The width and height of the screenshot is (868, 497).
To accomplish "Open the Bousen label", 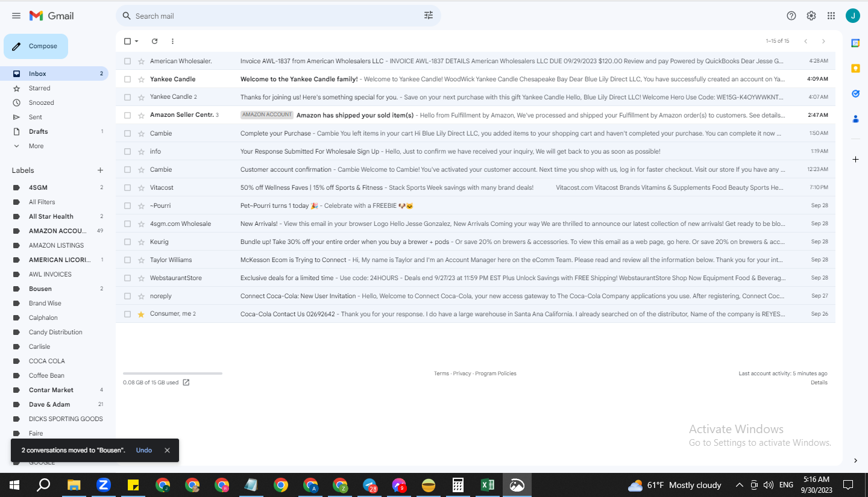I will (40, 289).
